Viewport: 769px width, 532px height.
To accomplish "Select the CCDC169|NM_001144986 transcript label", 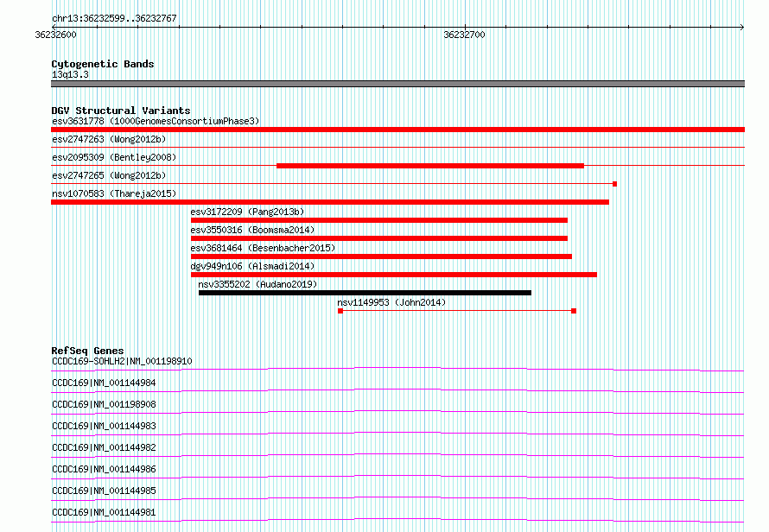I will click(104, 469).
